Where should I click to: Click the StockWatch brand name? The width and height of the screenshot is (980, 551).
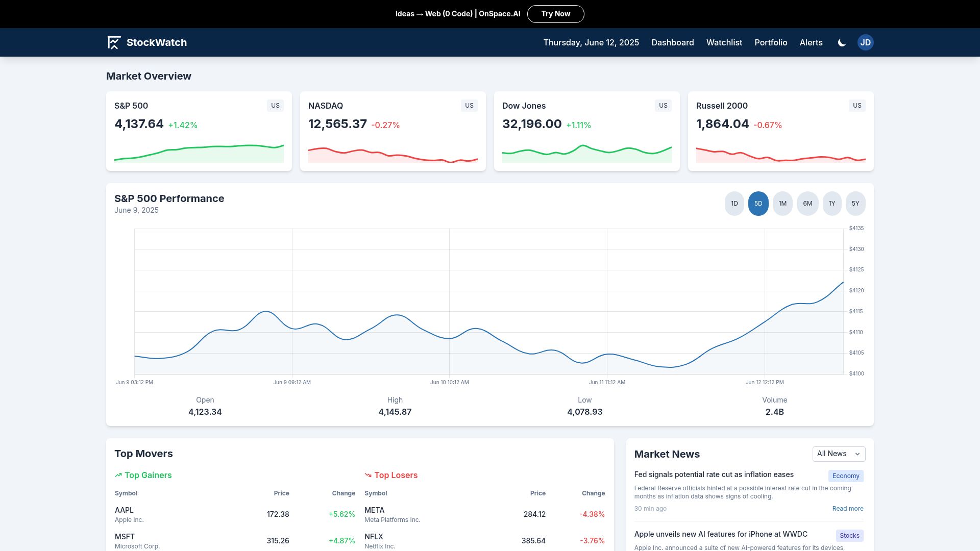coord(157,42)
